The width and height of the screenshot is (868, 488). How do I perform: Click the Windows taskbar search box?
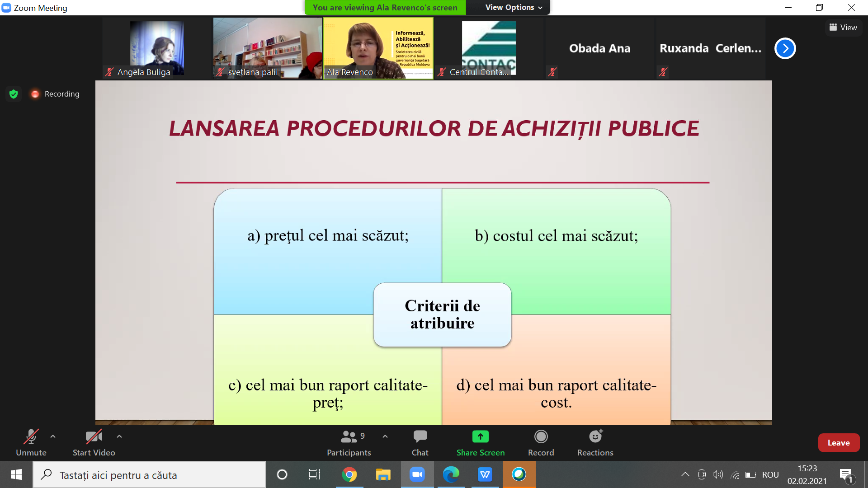[149, 475]
